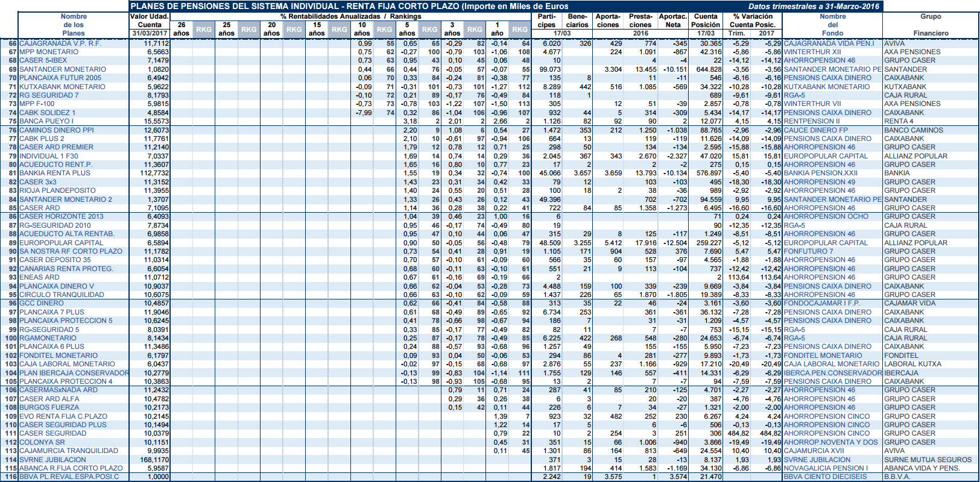Screen dimensions: 980x482
Task: Click the MPP MONETARIO plan row
Action: (49, 52)
